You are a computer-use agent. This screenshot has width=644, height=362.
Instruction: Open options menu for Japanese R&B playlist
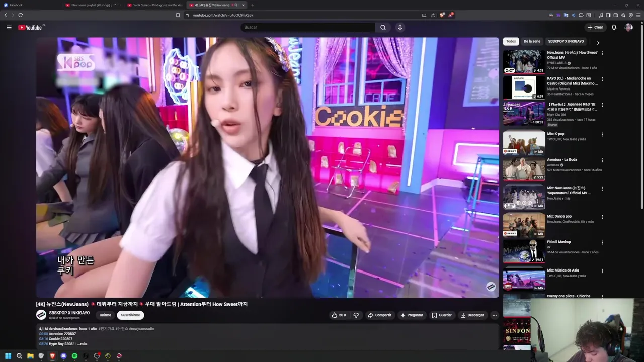[x=602, y=105]
